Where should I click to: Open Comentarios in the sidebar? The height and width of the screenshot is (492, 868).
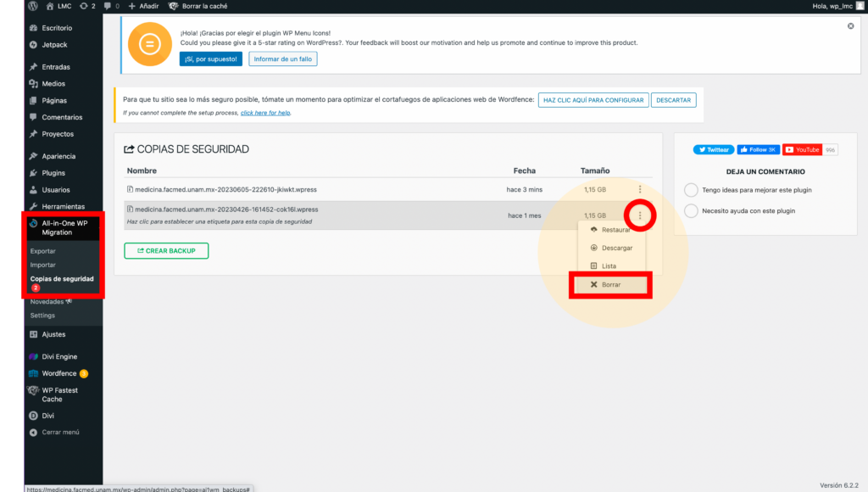63,117
